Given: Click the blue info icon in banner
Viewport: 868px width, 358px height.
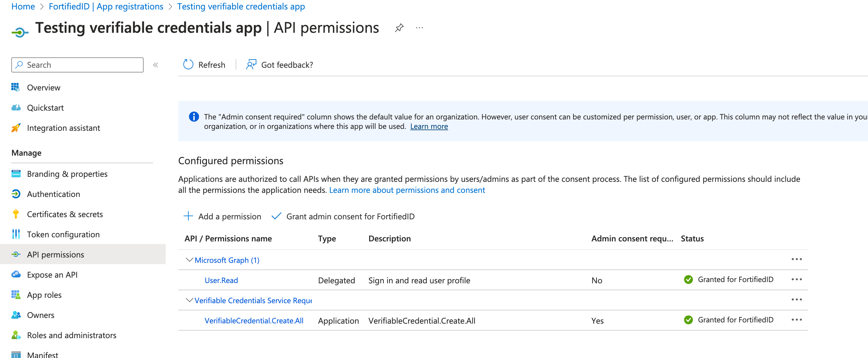Looking at the screenshot, I should [194, 117].
